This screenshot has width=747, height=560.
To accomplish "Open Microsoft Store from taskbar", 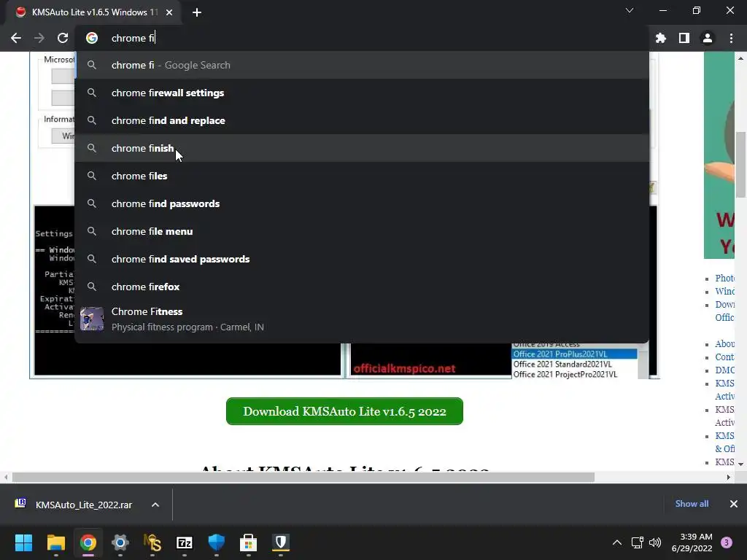I will 248,542.
